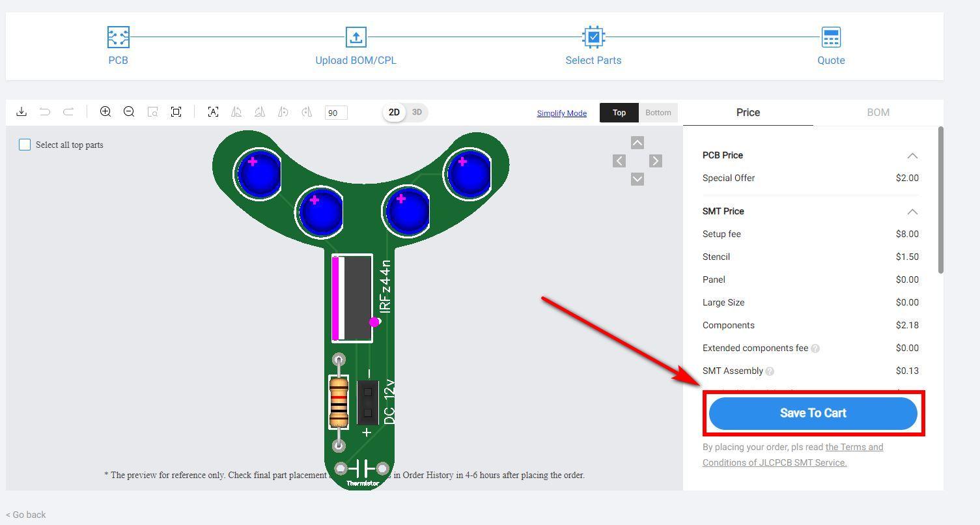
Task: Click the Components price $2.18
Action: [907, 325]
